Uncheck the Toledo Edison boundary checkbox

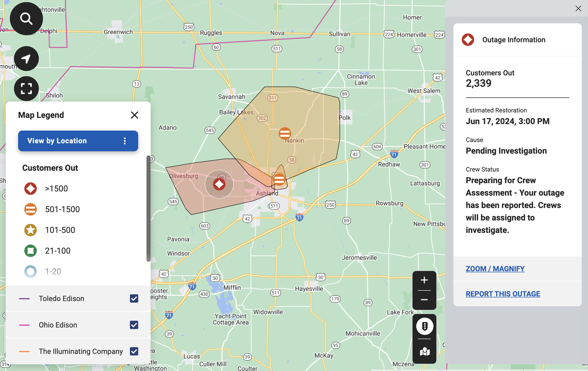tap(134, 298)
